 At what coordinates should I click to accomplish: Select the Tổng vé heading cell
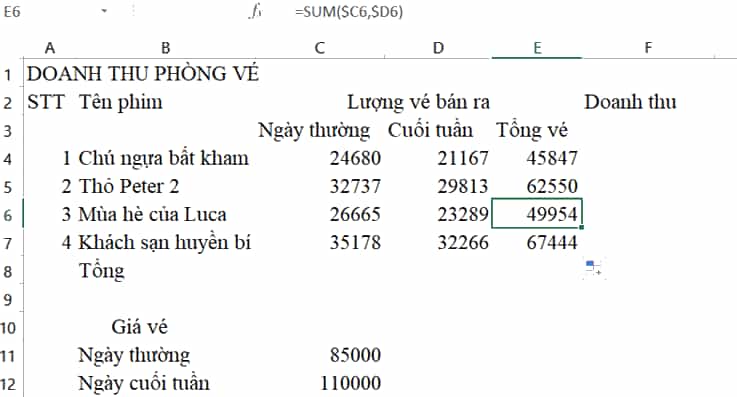coord(532,131)
